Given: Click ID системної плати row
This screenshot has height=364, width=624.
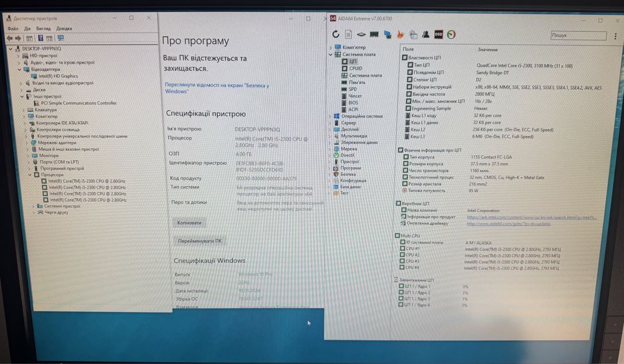Looking at the screenshot, I should pos(446,242).
